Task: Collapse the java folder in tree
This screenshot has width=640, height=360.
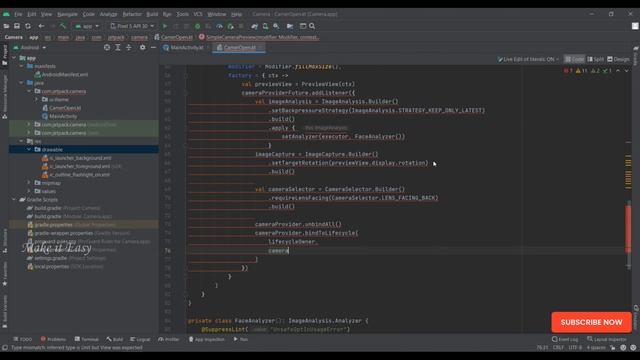Action: [x=22, y=83]
